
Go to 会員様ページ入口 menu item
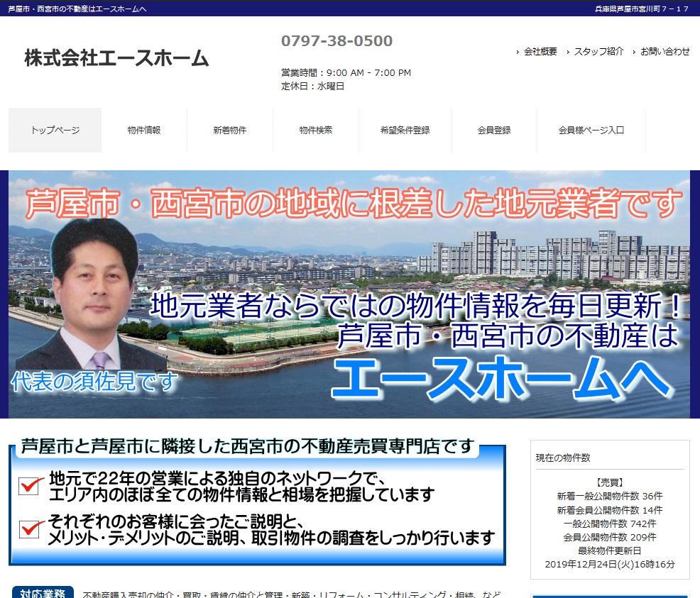[591, 131]
